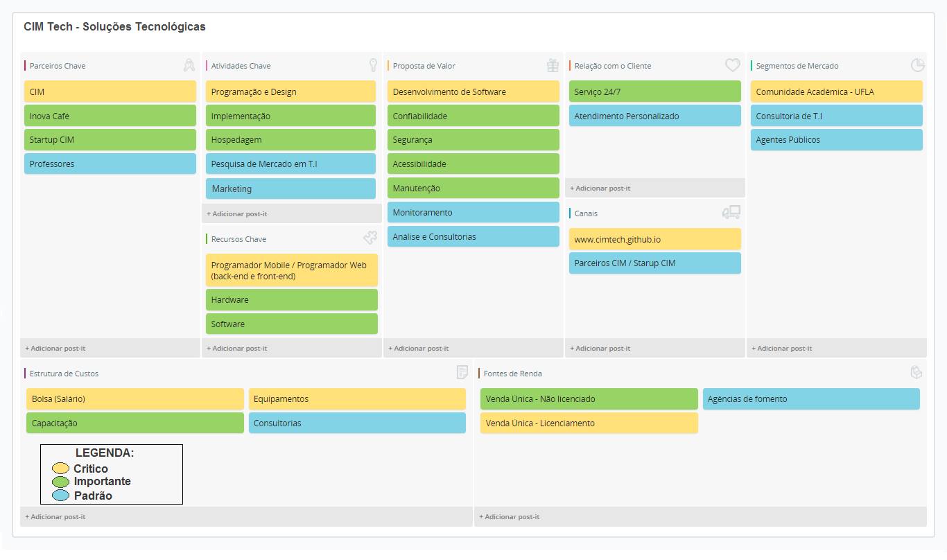Select the Equipamentos post-it
This screenshot has height=560, width=947.
(x=357, y=399)
